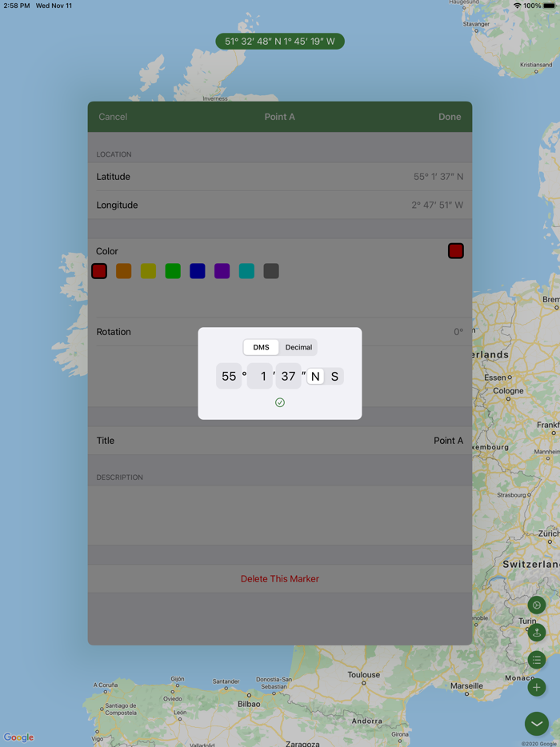Tap the Toulouse label on map

364,674
